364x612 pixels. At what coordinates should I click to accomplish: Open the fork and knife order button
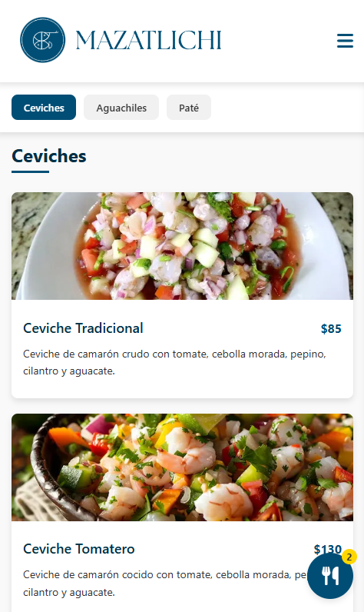(x=330, y=576)
